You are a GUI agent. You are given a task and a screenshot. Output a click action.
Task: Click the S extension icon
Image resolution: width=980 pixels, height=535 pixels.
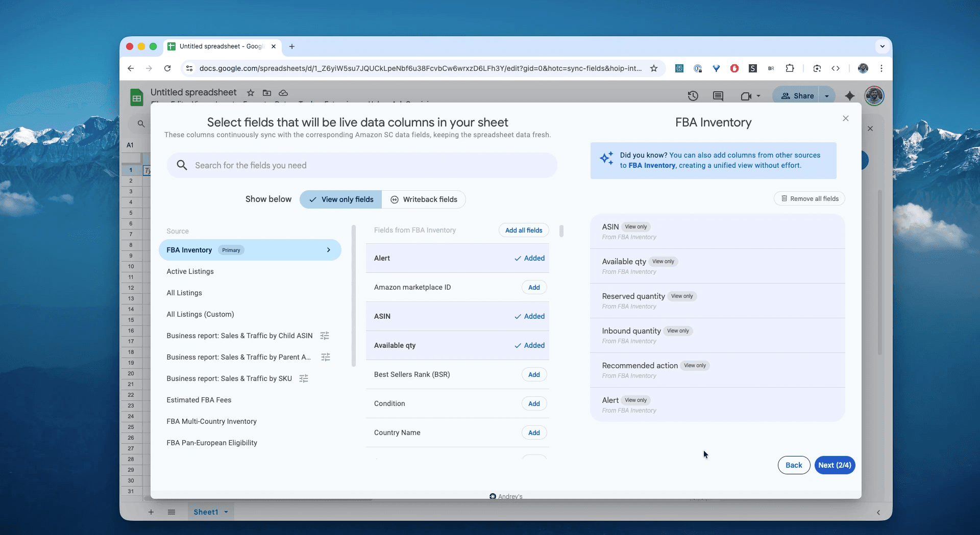point(753,68)
